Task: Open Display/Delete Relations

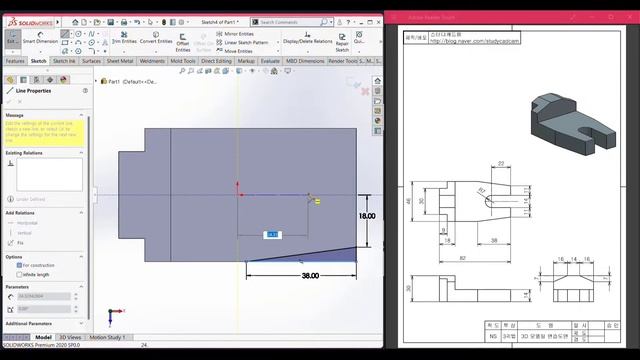Action: click(307, 38)
